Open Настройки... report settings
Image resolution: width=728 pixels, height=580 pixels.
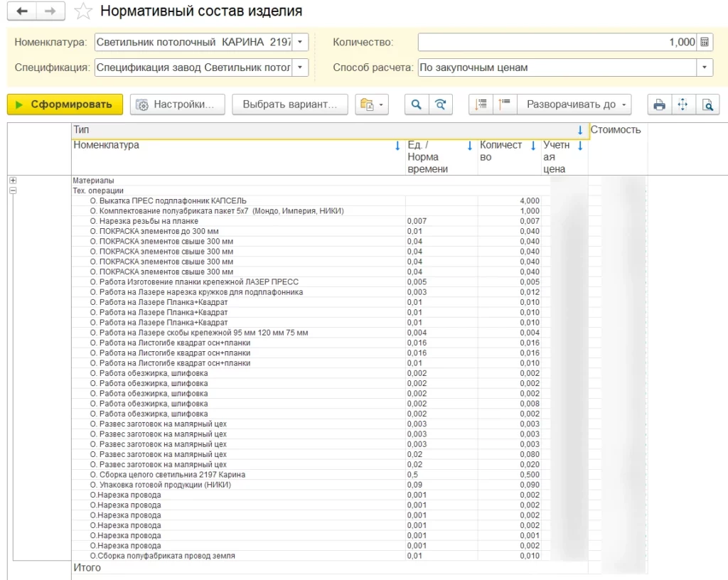click(x=177, y=104)
